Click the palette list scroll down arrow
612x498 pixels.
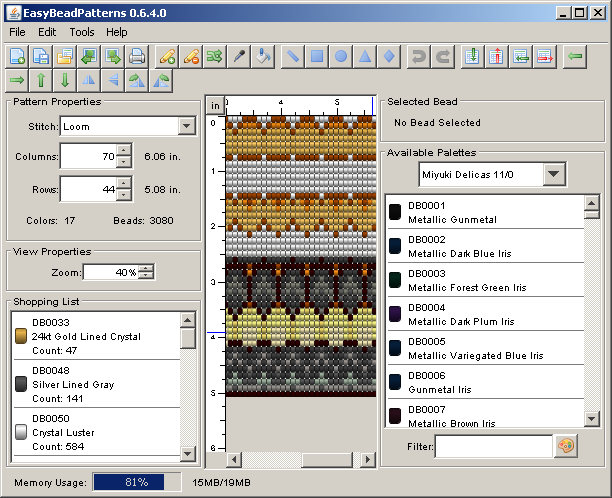coord(592,419)
